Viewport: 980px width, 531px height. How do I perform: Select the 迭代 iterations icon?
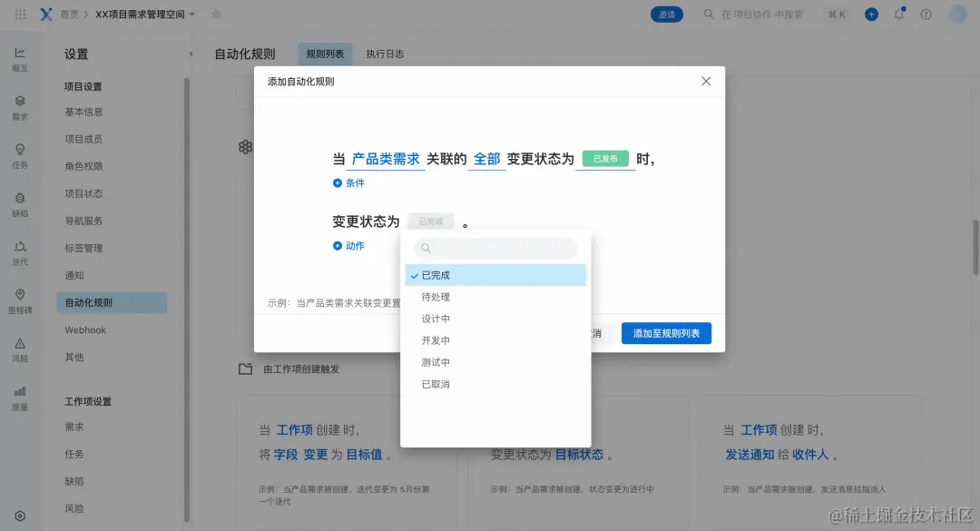tap(20, 254)
